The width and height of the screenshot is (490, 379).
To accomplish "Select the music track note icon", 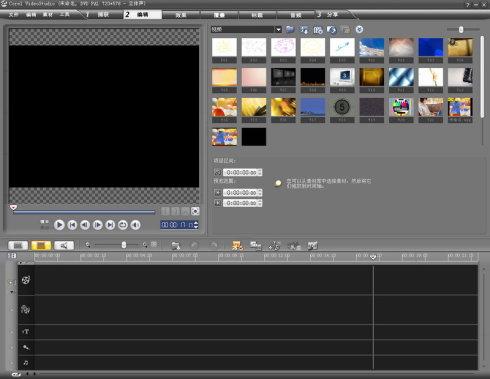I will tap(26, 363).
